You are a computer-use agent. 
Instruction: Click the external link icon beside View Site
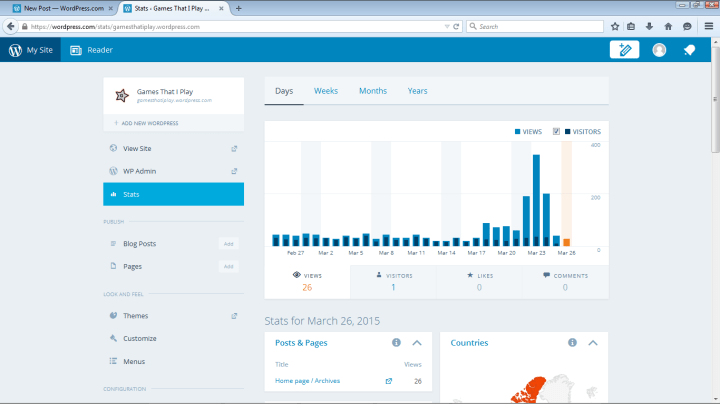point(234,148)
